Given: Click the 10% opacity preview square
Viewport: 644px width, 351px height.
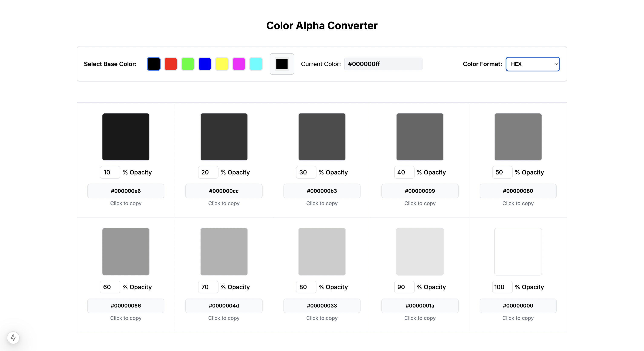Looking at the screenshot, I should click(x=126, y=137).
